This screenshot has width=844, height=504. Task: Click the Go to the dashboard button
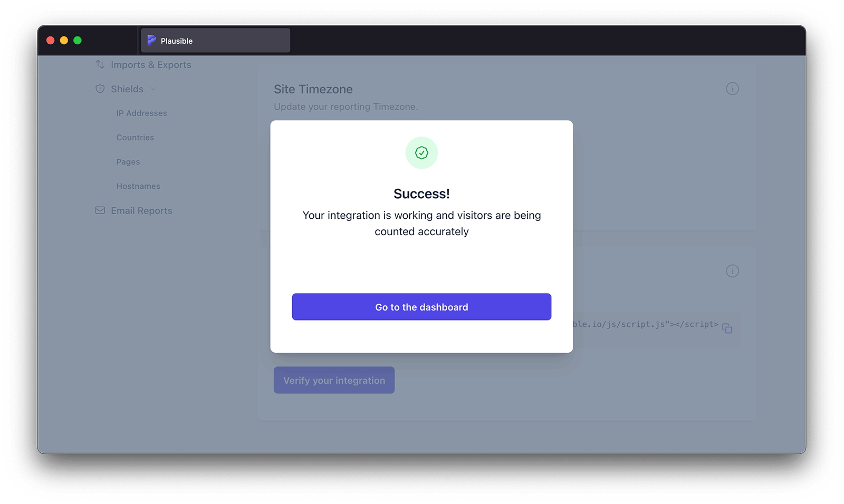click(421, 307)
